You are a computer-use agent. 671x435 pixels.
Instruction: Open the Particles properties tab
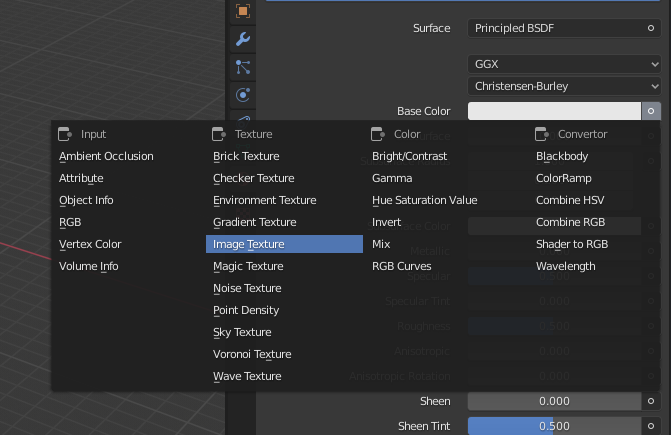coord(242,68)
